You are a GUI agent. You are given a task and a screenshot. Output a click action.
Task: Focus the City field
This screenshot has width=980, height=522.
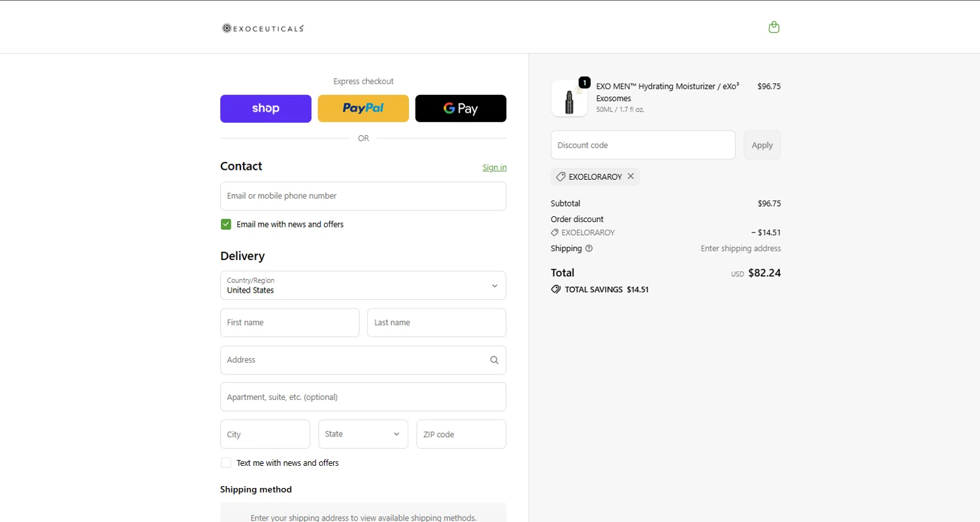[265, 434]
